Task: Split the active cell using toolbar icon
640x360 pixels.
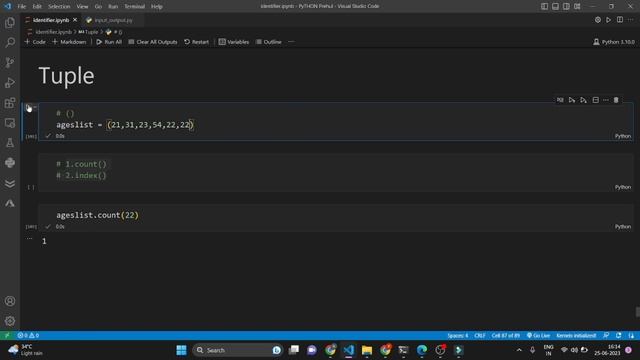Action: [596, 100]
